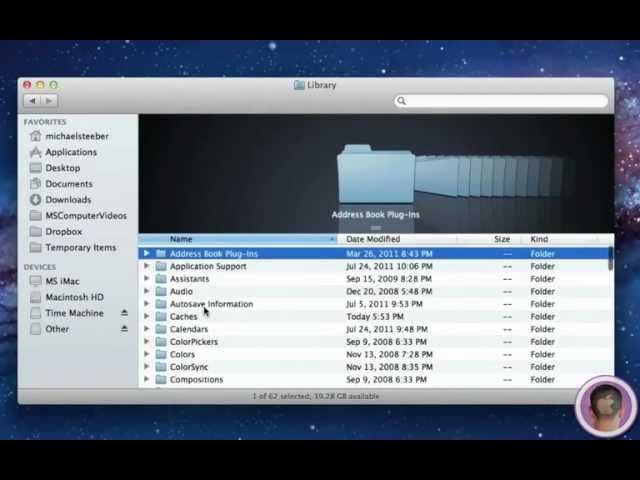Select the Dropbox sidebar folder
The width and height of the screenshot is (640, 480).
[63, 232]
